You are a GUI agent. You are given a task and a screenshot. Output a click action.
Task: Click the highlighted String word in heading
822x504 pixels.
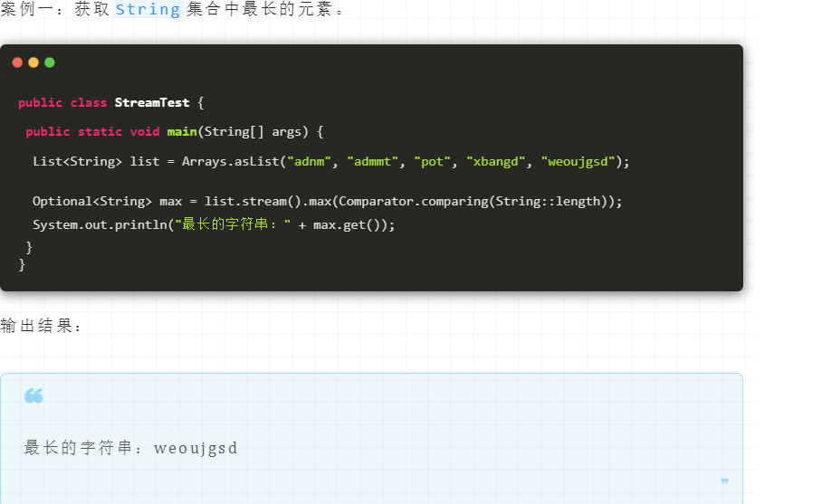148,9
